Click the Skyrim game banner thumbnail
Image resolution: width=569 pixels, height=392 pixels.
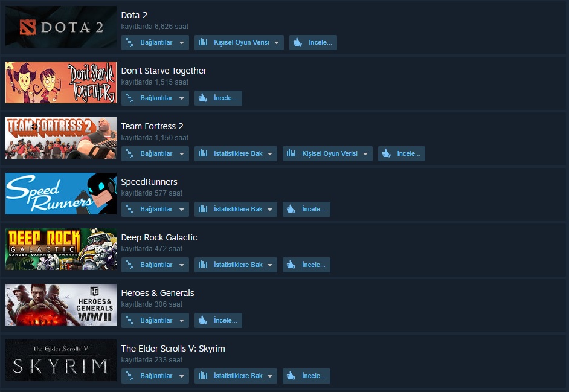pos(61,360)
